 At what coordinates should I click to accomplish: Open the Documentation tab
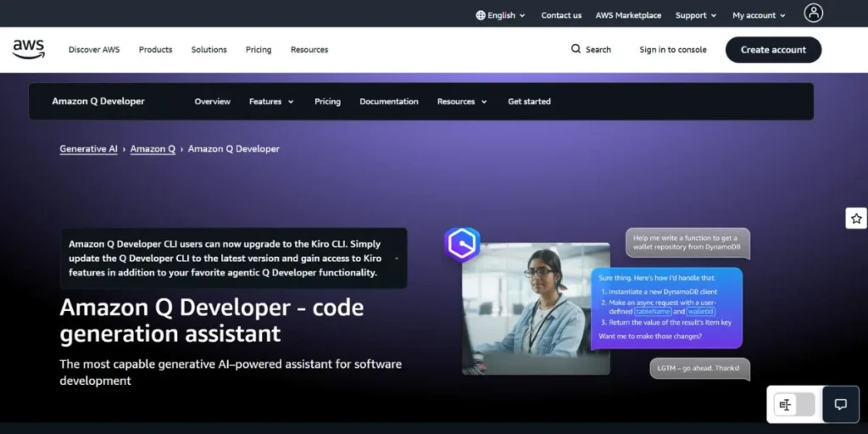389,102
